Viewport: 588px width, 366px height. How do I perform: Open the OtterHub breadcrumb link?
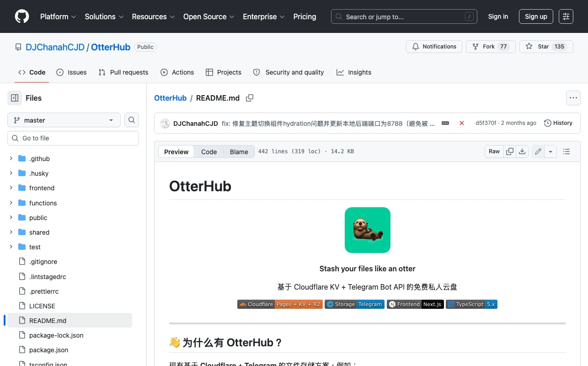coord(170,98)
